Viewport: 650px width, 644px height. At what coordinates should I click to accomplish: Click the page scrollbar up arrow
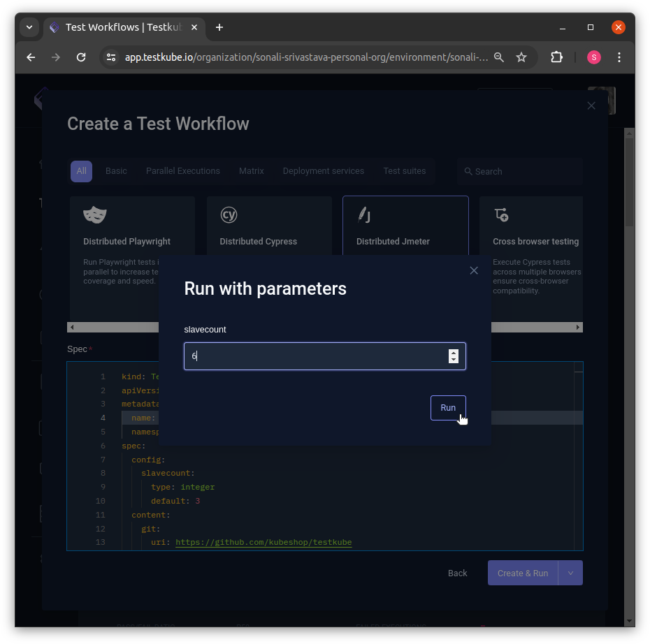pos(630,133)
